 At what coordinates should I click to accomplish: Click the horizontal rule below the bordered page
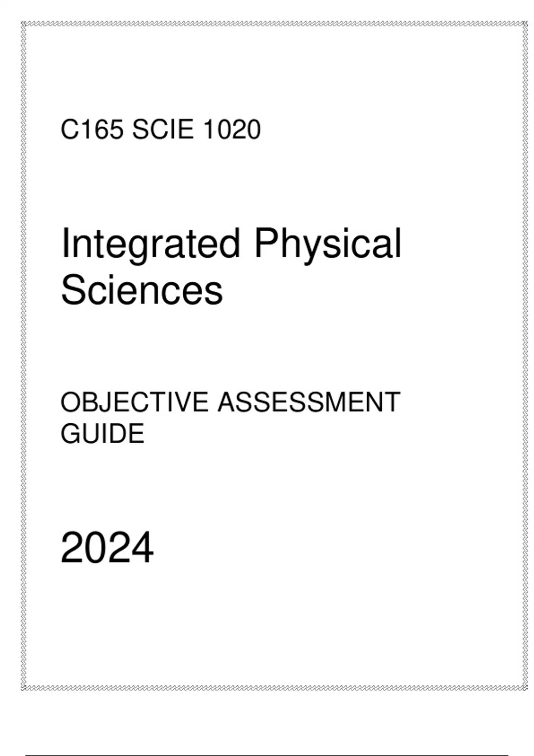pyautogui.click(x=267, y=755)
